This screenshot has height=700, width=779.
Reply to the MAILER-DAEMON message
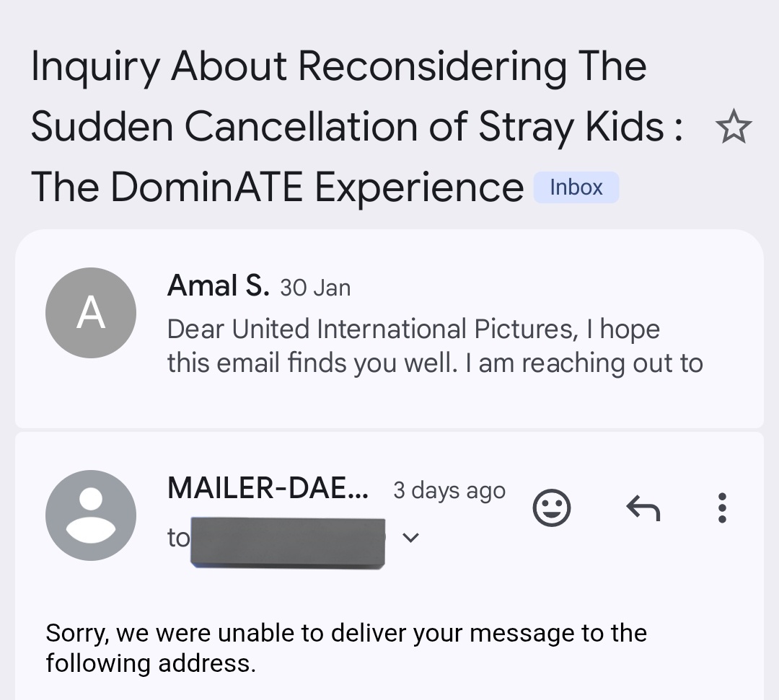pos(643,508)
